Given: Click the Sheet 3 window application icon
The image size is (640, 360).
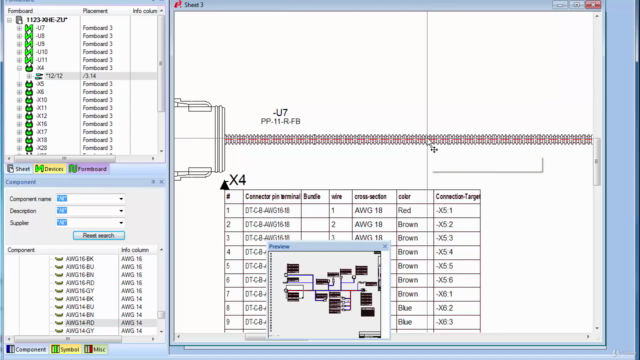Looking at the screenshot, I should (x=178, y=4).
